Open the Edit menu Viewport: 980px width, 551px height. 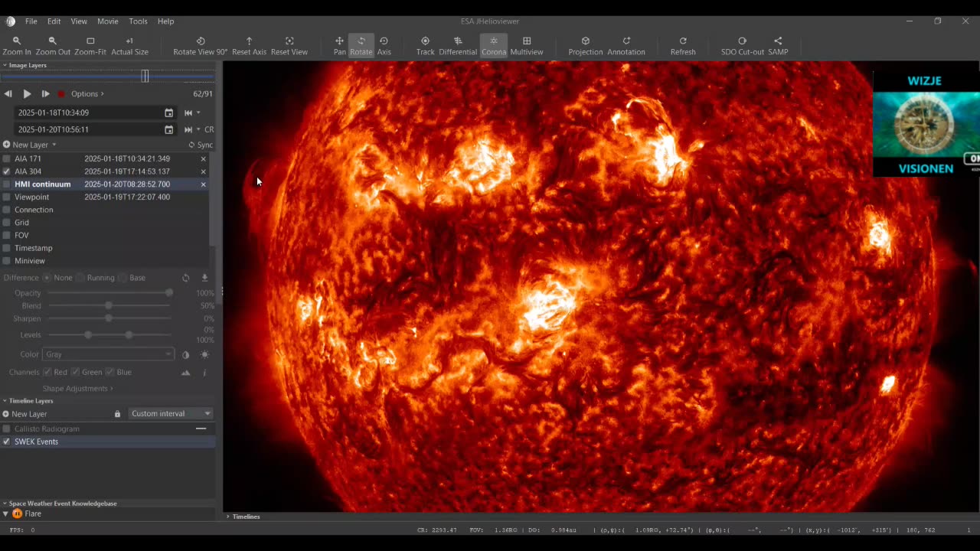click(54, 21)
